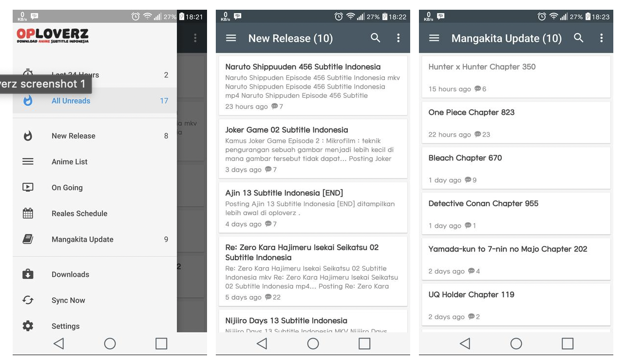644x360 pixels.
Task: Open Yamada-kun to 7-nin no Majo Chapter 202
Action: (x=516, y=259)
